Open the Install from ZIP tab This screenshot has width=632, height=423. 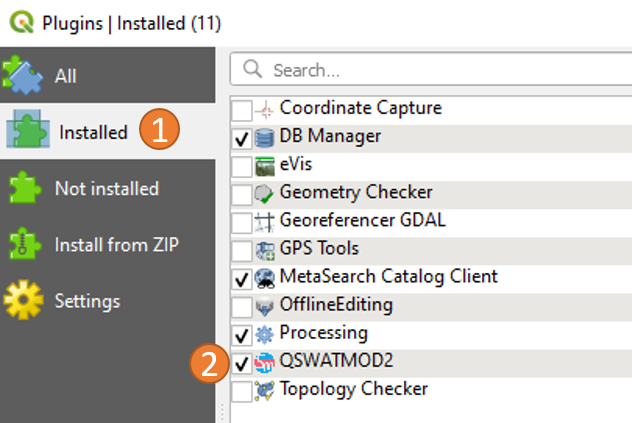108,244
